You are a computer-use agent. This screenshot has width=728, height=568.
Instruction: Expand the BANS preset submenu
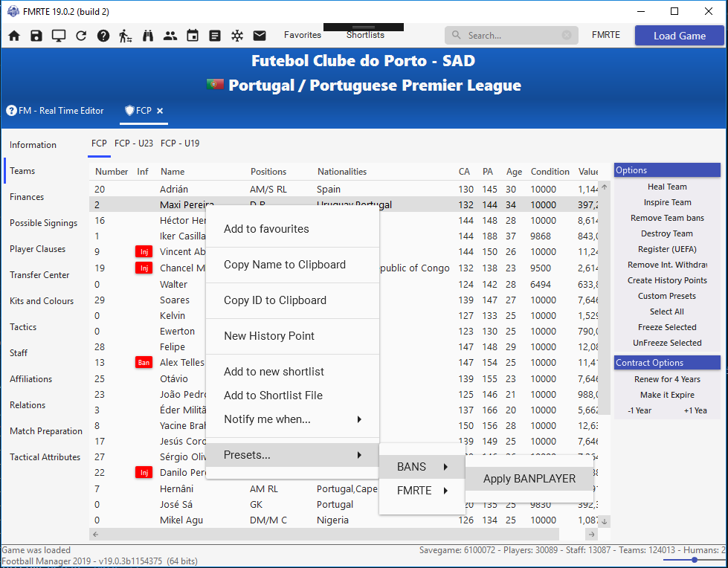tap(422, 467)
